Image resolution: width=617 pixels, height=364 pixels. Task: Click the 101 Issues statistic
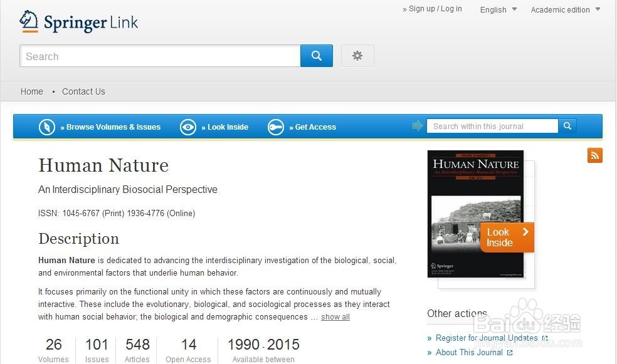97,350
